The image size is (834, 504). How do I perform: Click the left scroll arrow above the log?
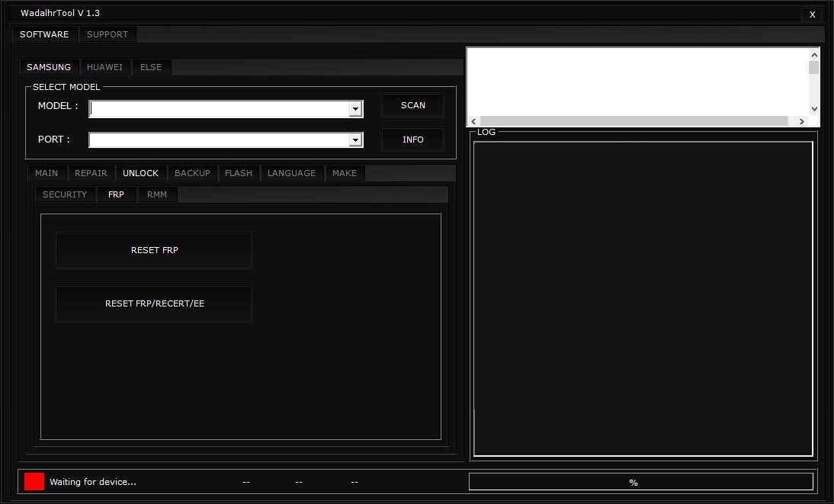(x=473, y=120)
